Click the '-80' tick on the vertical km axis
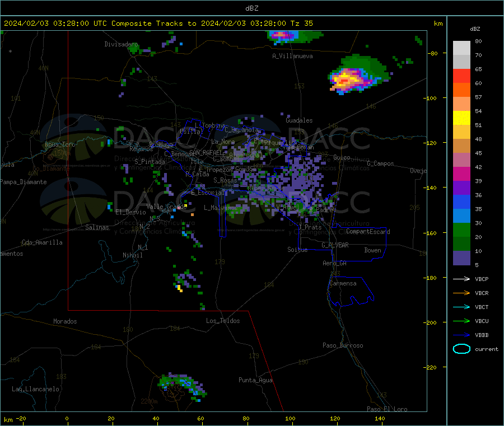504x426 pixels. pos(433,53)
